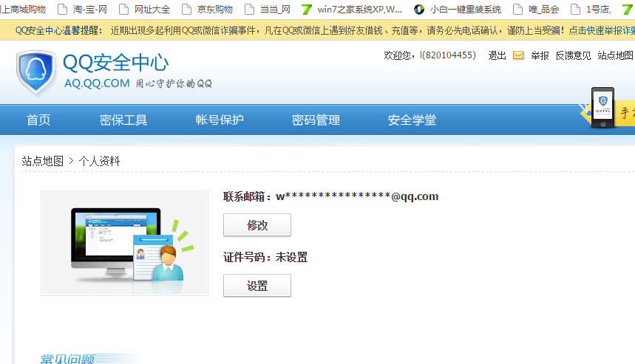Open the 举报 link in header
The image size is (635, 364).
(x=540, y=55)
